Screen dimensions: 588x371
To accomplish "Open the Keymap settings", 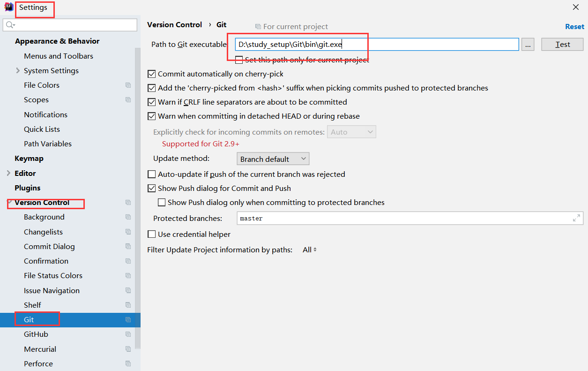I will 29,159.
